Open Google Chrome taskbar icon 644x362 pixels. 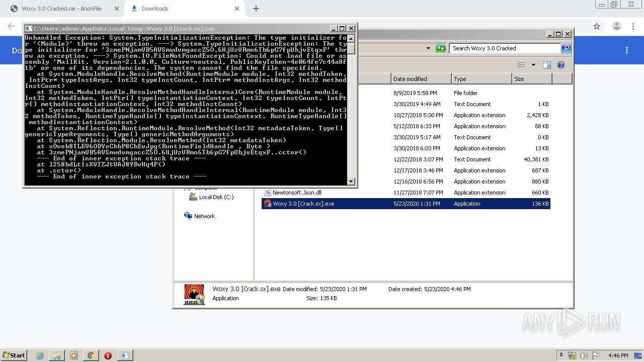[91, 355]
